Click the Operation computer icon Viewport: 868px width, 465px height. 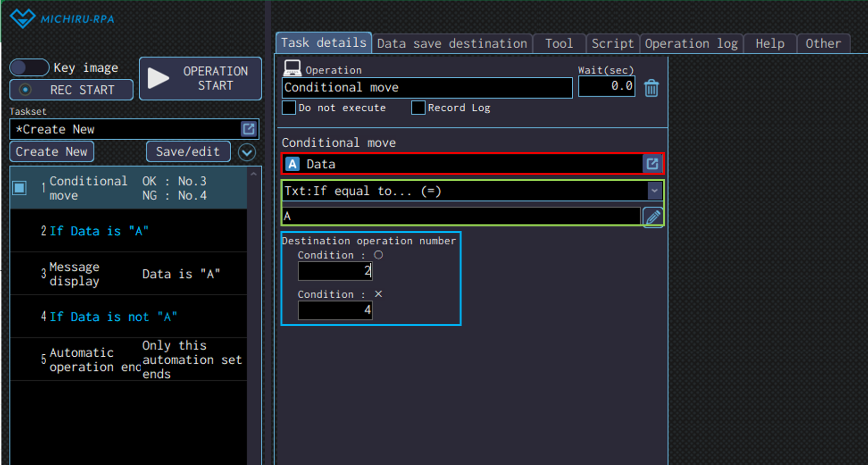292,68
